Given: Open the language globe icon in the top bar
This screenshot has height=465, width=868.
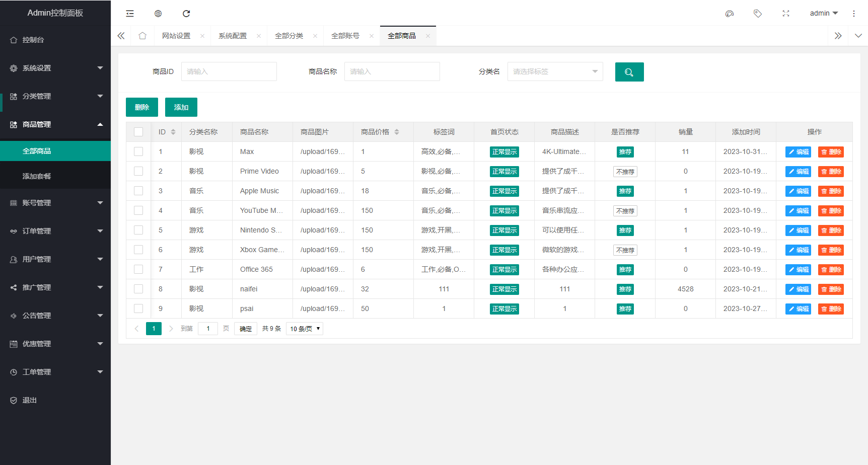Looking at the screenshot, I should click(158, 13).
